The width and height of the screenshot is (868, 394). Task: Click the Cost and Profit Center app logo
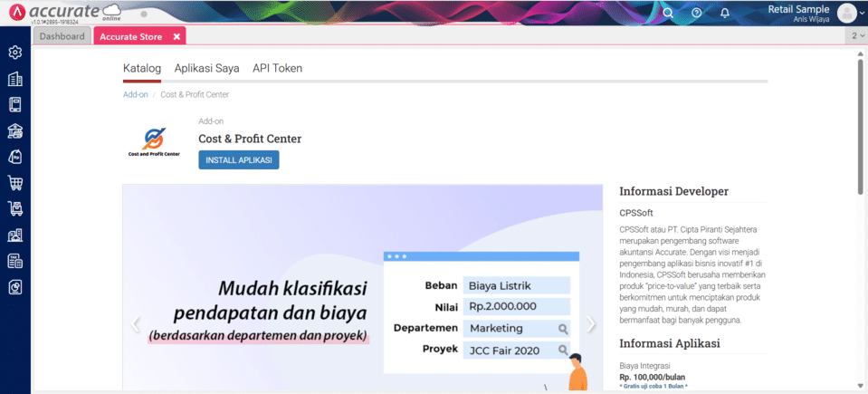click(154, 142)
